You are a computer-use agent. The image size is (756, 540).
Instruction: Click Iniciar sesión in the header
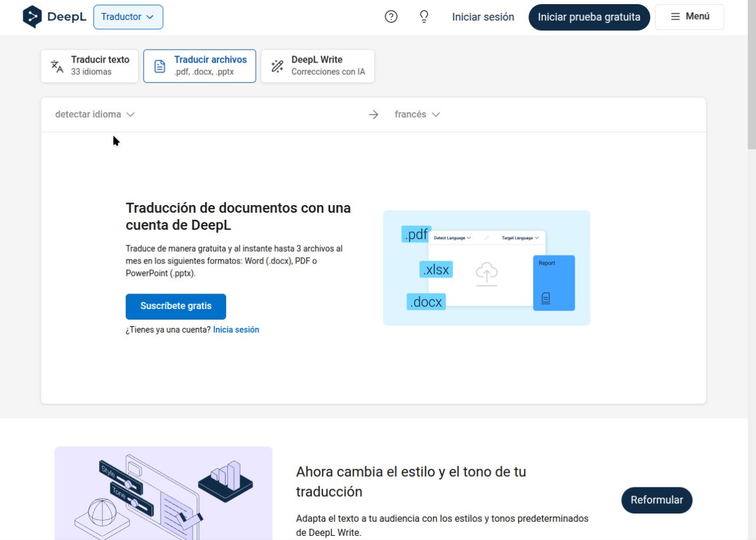(483, 17)
